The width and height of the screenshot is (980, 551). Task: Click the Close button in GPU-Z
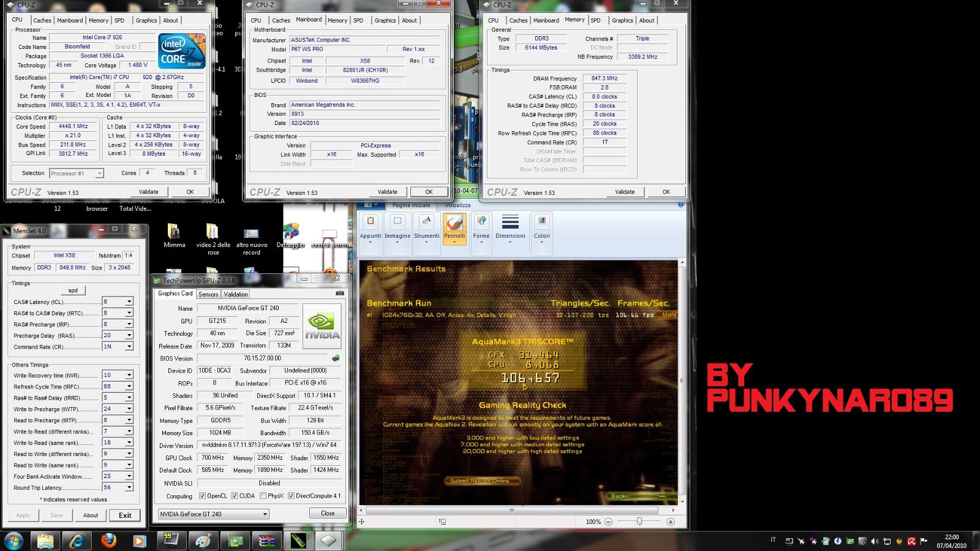pyautogui.click(x=328, y=513)
